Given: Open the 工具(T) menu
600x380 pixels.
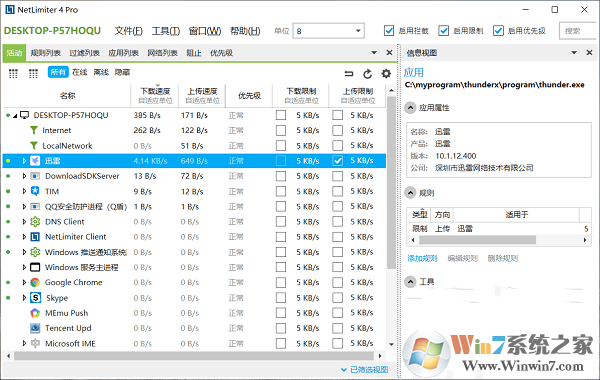Looking at the screenshot, I should [x=166, y=31].
